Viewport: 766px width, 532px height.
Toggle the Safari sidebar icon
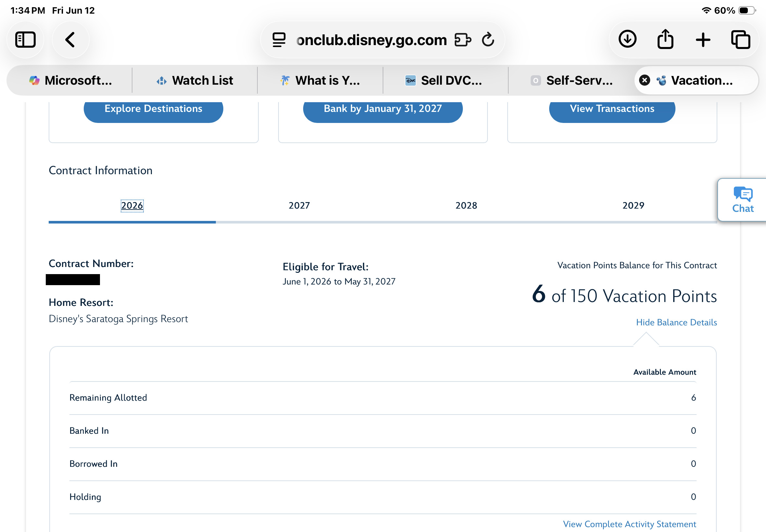click(25, 40)
